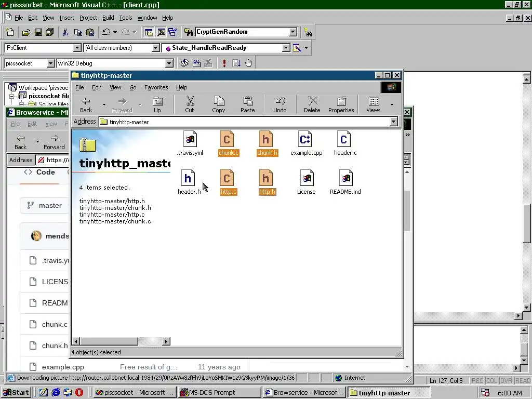This screenshot has width=532, height=399.
Task: Click the WizardBar actions wand icon
Action: pyautogui.click(x=297, y=48)
